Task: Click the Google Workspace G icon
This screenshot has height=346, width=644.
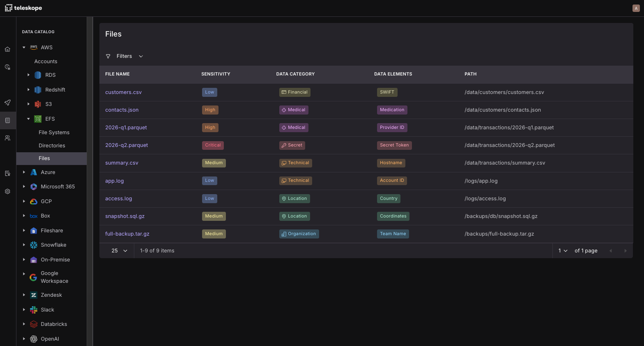Action: pos(34,277)
